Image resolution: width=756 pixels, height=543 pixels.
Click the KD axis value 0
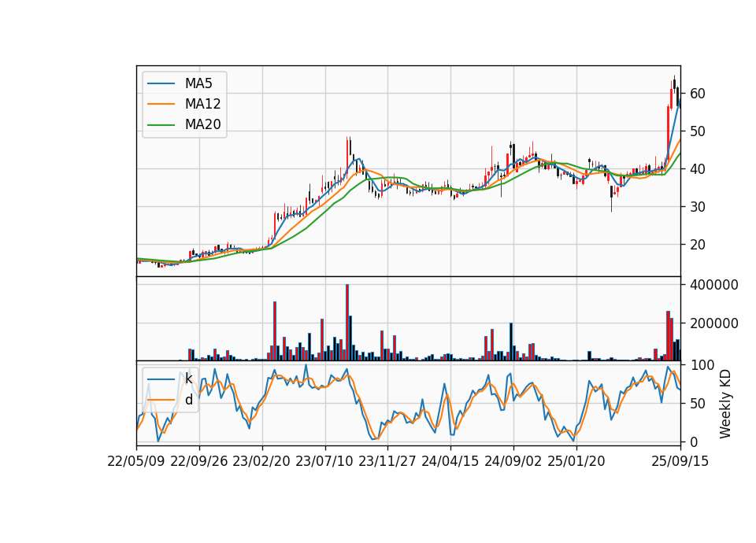(x=693, y=441)
